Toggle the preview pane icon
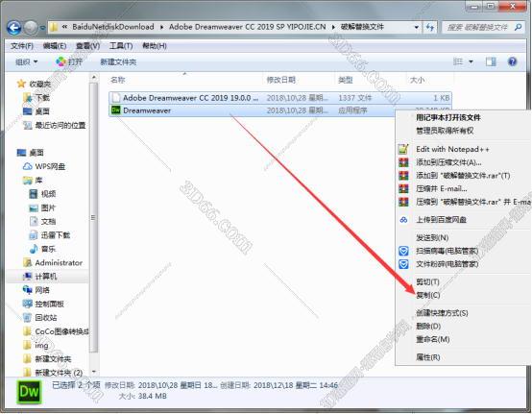 (491, 61)
